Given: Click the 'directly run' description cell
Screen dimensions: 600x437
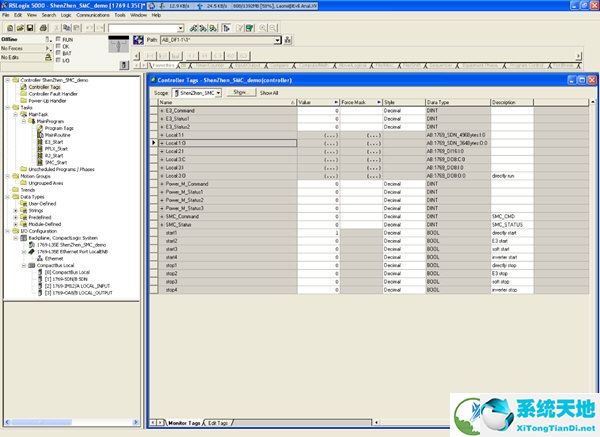Looking at the screenshot, I should (512, 176).
